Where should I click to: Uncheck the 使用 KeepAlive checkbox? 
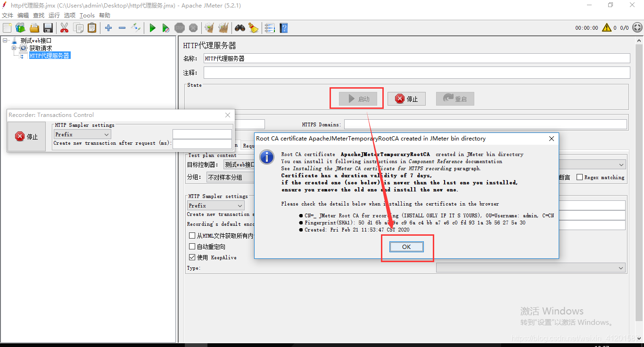[x=192, y=257]
